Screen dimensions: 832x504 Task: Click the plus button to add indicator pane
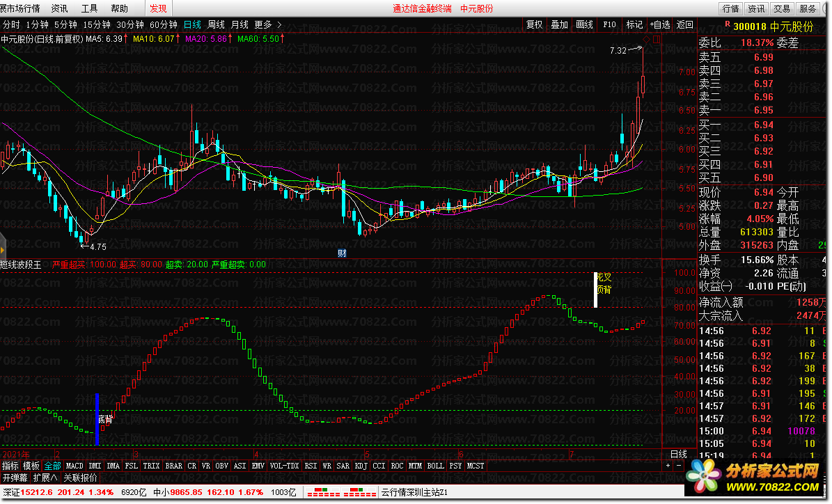pos(668,466)
